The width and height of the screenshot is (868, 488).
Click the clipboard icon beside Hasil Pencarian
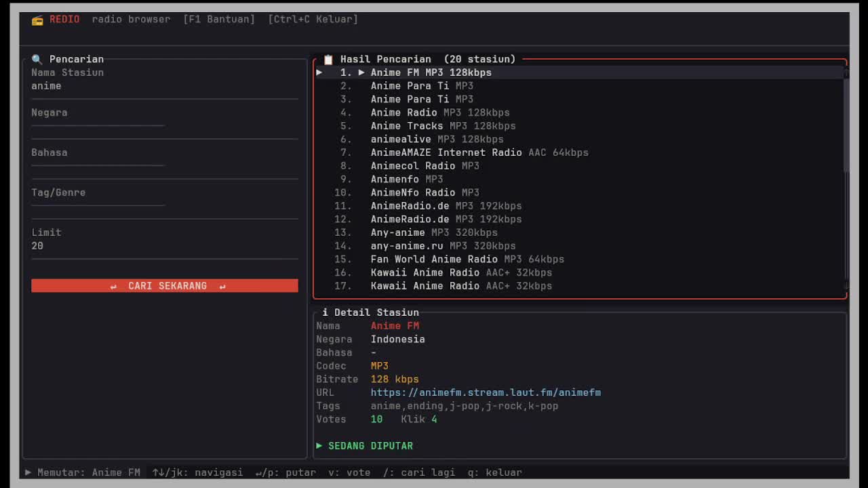(328, 60)
